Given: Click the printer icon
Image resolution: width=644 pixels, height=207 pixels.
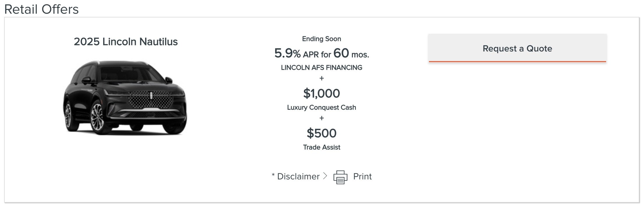Looking at the screenshot, I should 340,177.
